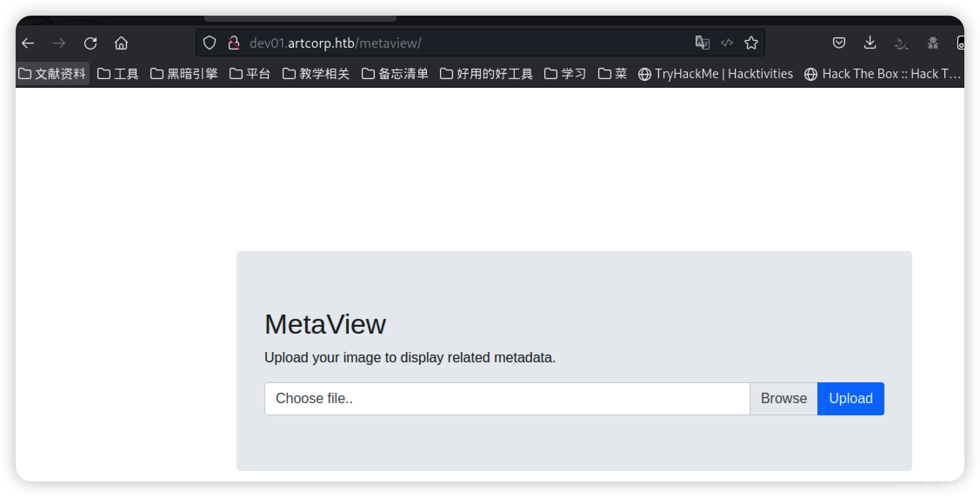This screenshot has width=980, height=497.
Task: Translate this page using translate icon
Action: 702,43
